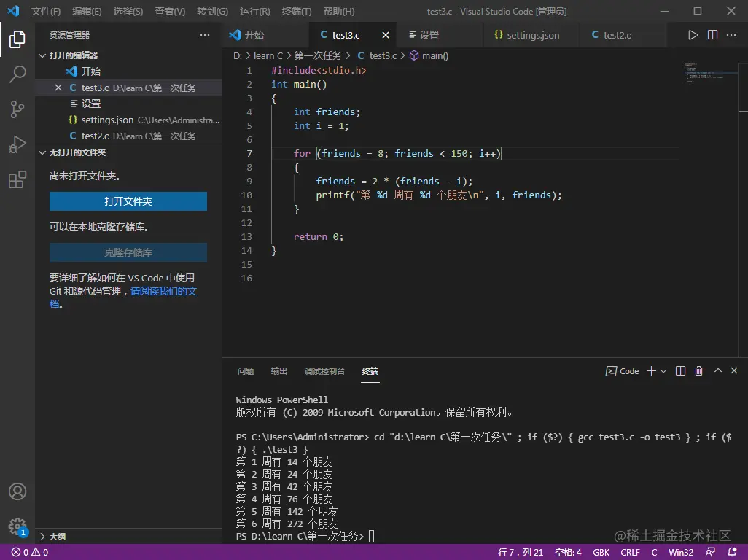Open the 终端(T) menu
This screenshot has width=748, height=560.
pos(296,12)
